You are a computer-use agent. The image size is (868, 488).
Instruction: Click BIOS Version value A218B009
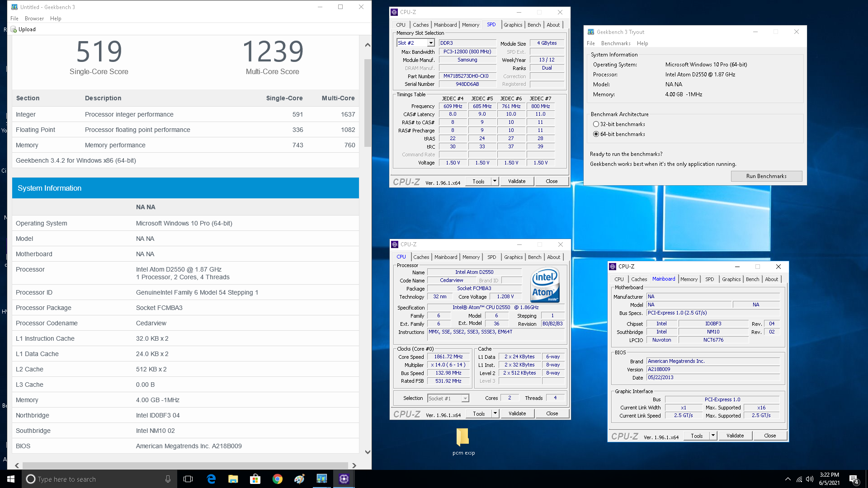713,370
